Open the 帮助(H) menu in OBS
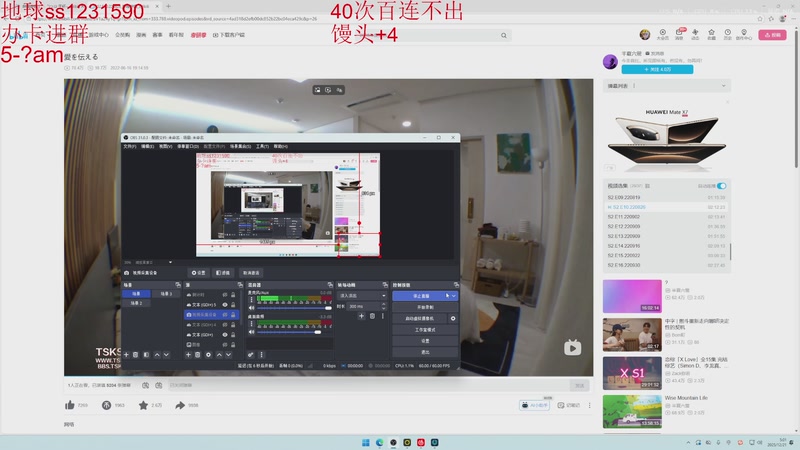The height and width of the screenshot is (450, 800). click(x=281, y=146)
